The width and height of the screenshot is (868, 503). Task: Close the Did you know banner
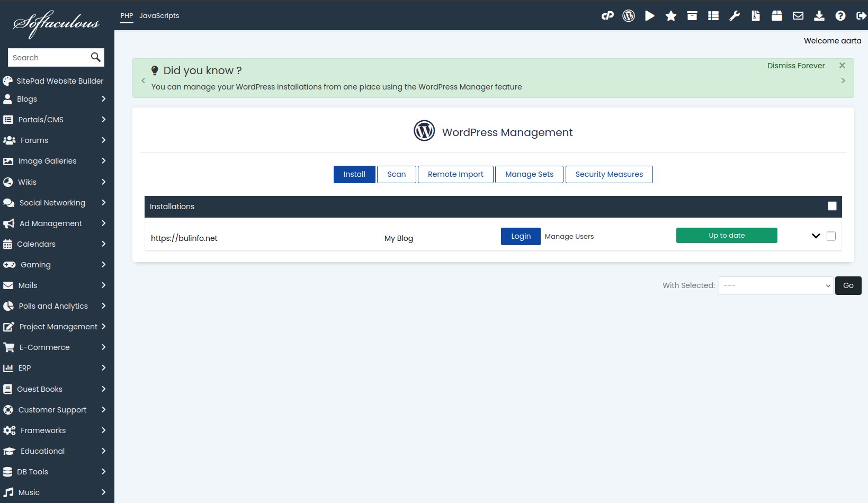[x=842, y=66]
